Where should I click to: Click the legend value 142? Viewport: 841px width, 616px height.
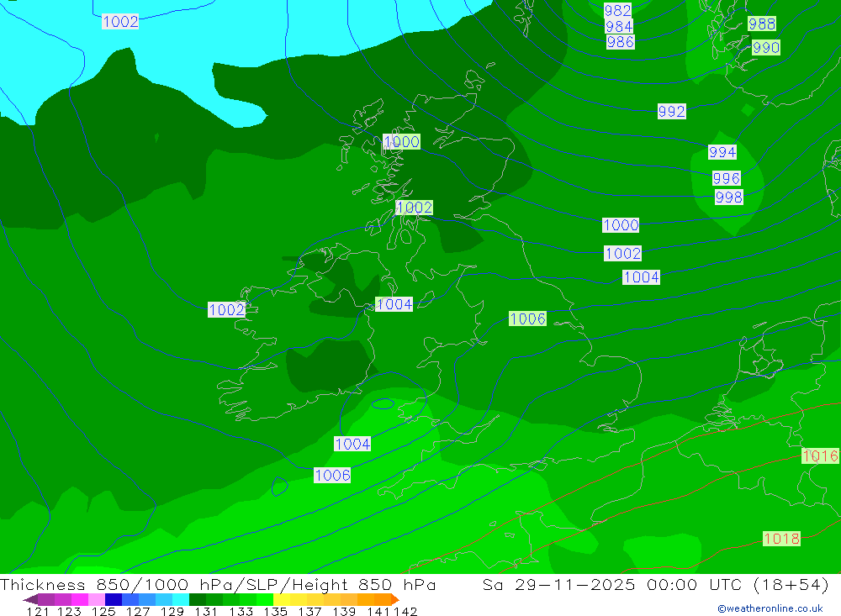[x=405, y=612]
